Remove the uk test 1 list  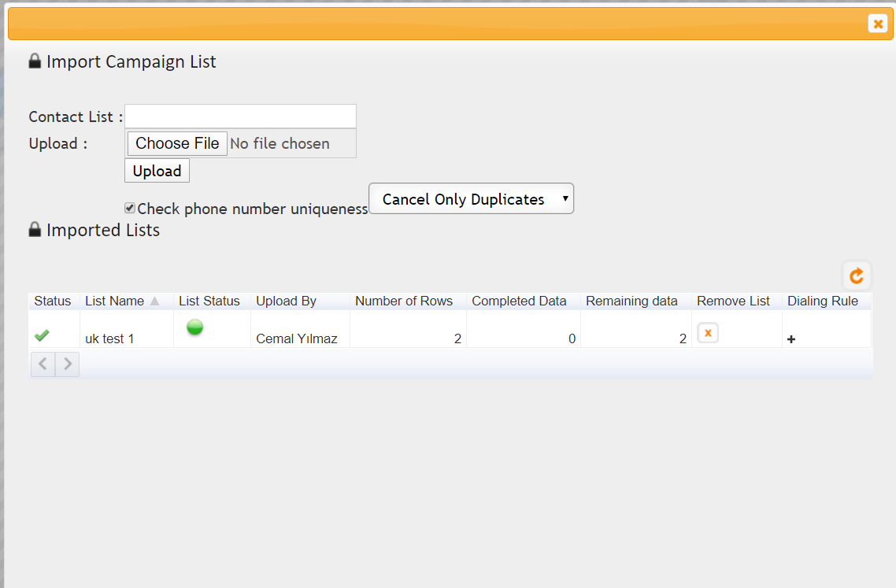pos(708,333)
